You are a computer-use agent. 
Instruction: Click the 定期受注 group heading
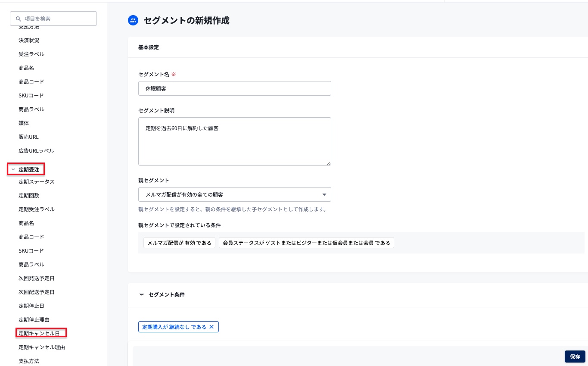pyautogui.click(x=29, y=170)
